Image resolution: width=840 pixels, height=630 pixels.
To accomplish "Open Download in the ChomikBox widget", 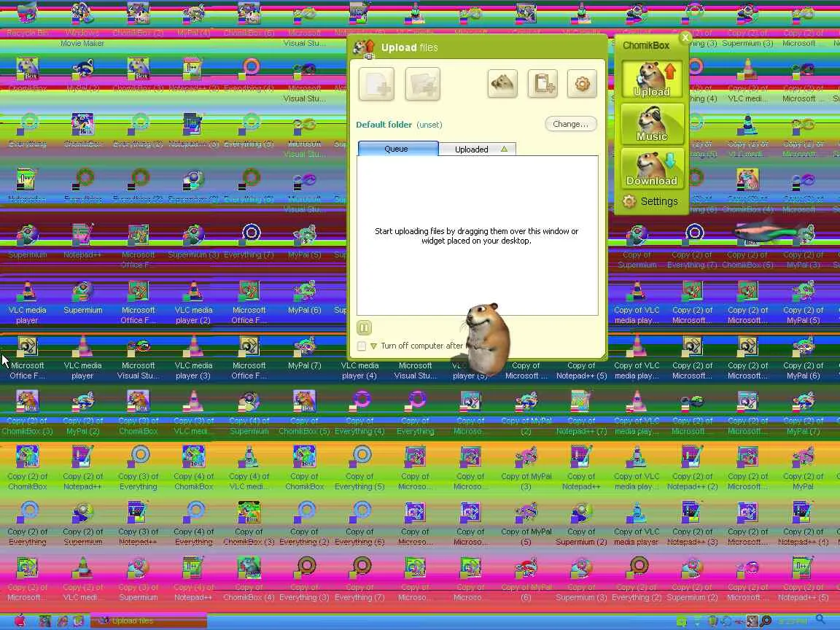I will (x=652, y=168).
